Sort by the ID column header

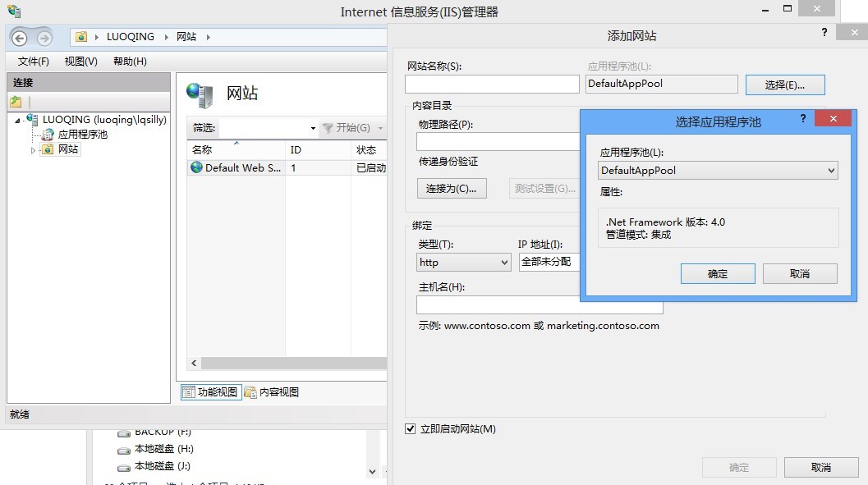point(318,150)
